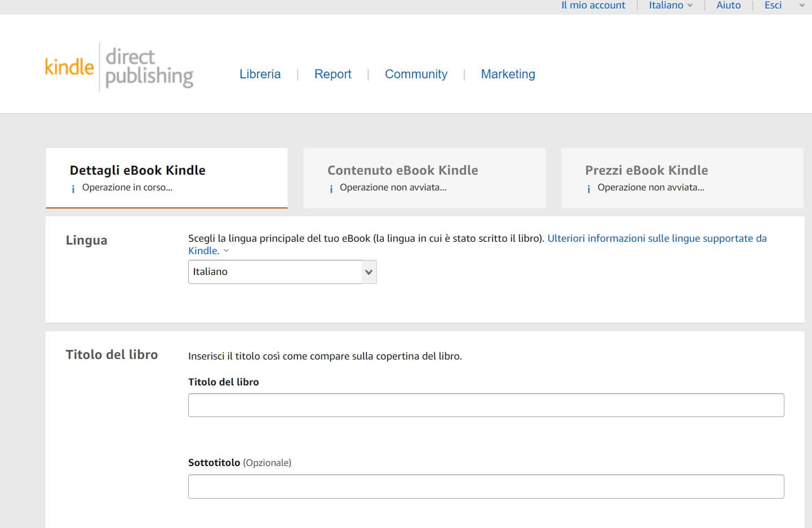Viewport: 812px width, 528px height.
Task: Focus the Sottotitolo optional text field
Action: click(x=486, y=486)
